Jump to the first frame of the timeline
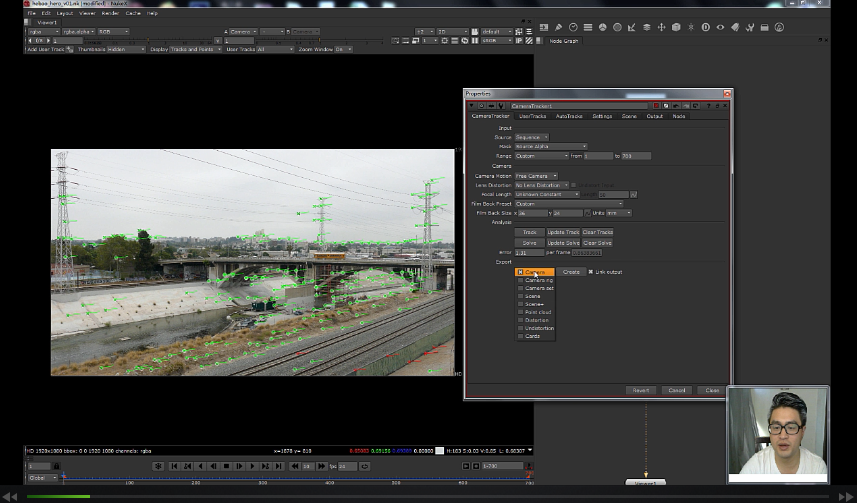 (x=174, y=466)
